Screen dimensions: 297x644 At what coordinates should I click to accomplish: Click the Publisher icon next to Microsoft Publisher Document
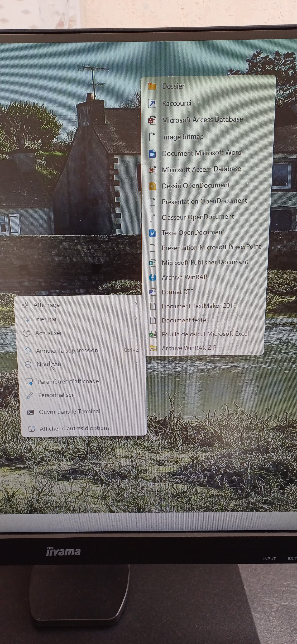pyautogui.click(x=153, y=263)
